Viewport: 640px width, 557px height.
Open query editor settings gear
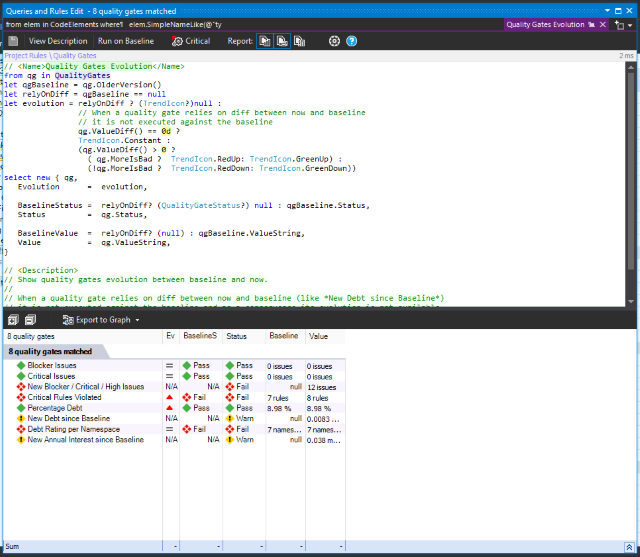coord(334,41)
